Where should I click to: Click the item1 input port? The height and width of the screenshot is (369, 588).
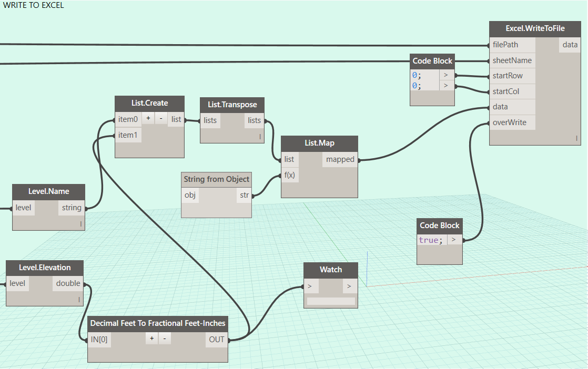coord(128,135)
